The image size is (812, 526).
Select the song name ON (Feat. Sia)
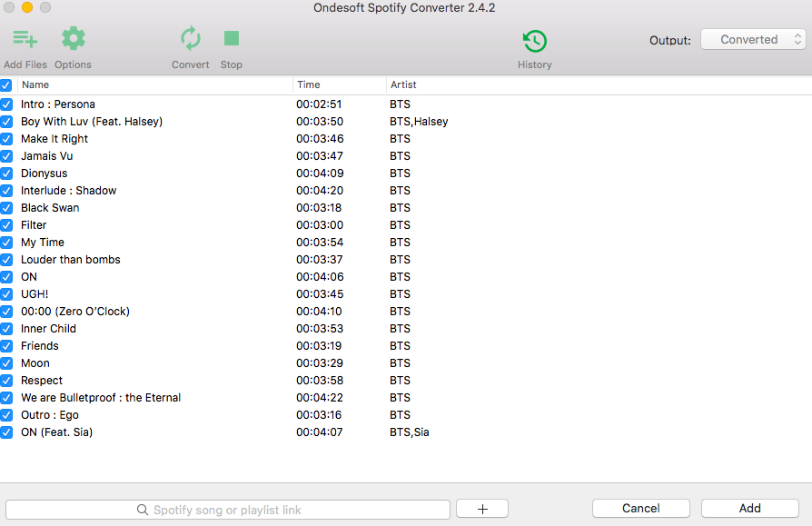coord(56,432)
